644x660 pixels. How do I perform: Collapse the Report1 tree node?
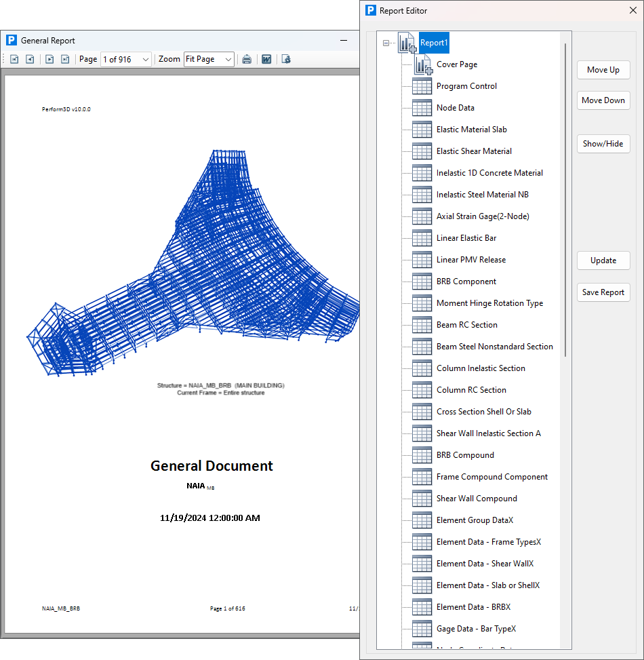386,43
